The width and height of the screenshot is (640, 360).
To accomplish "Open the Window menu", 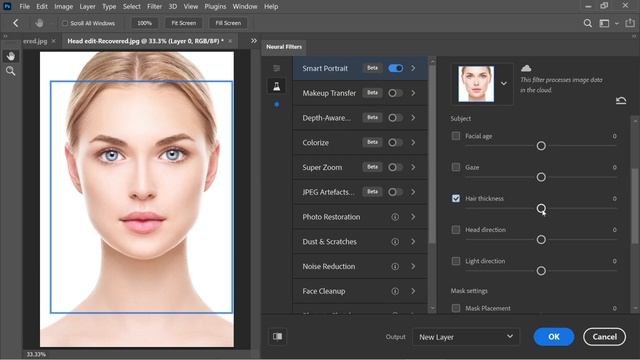I will coord(245,7).
